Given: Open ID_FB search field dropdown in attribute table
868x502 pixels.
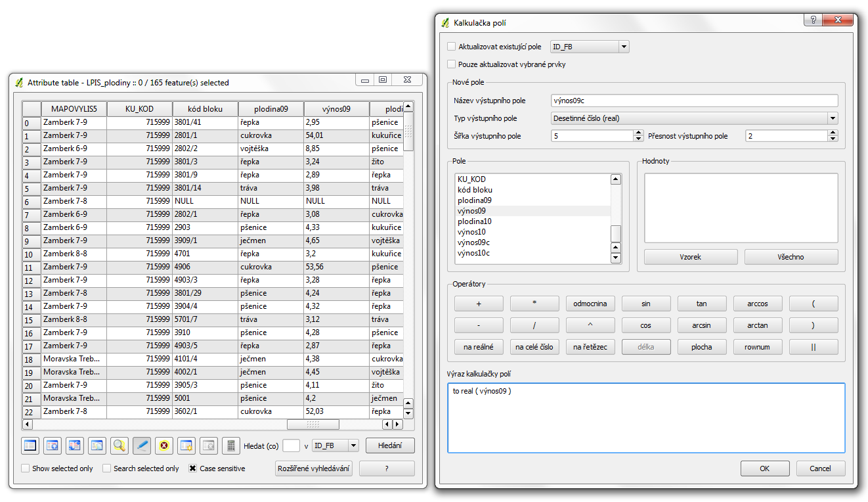Looking at the screenshot, I should click(x=336, y=445).
